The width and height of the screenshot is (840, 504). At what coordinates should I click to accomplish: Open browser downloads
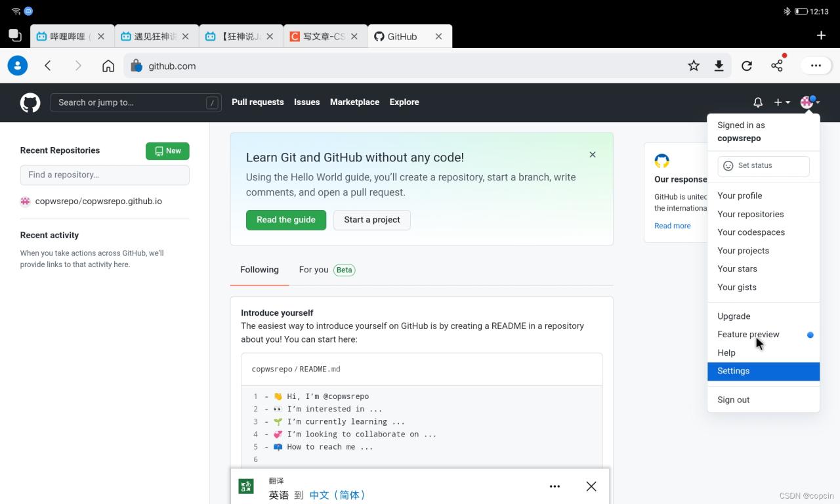tap(719, 66)
